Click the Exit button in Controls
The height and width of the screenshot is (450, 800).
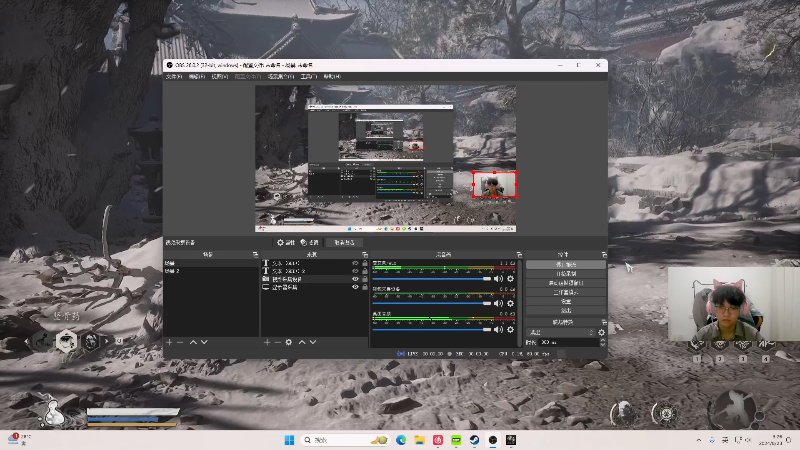566,310
